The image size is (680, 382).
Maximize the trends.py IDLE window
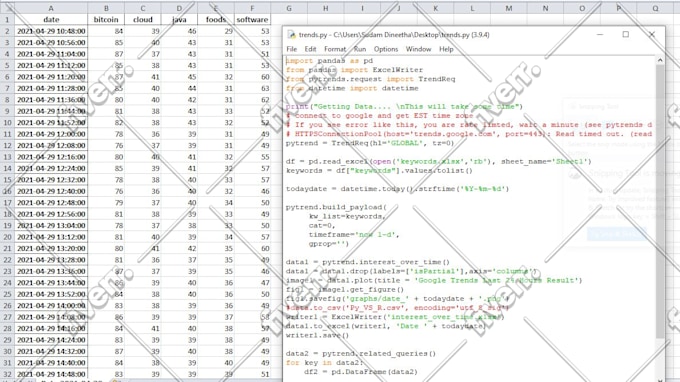tap(625, 34)
